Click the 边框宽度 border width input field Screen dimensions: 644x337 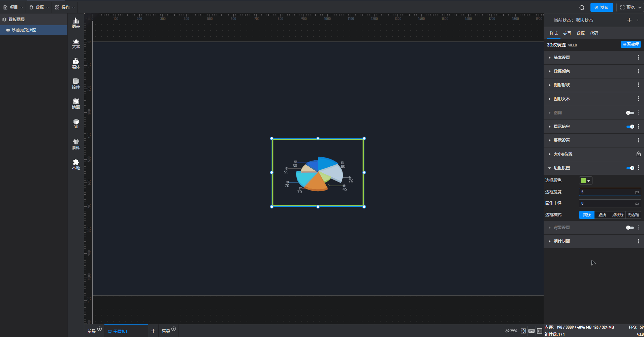pyautogui.click(x=606, y=192)
